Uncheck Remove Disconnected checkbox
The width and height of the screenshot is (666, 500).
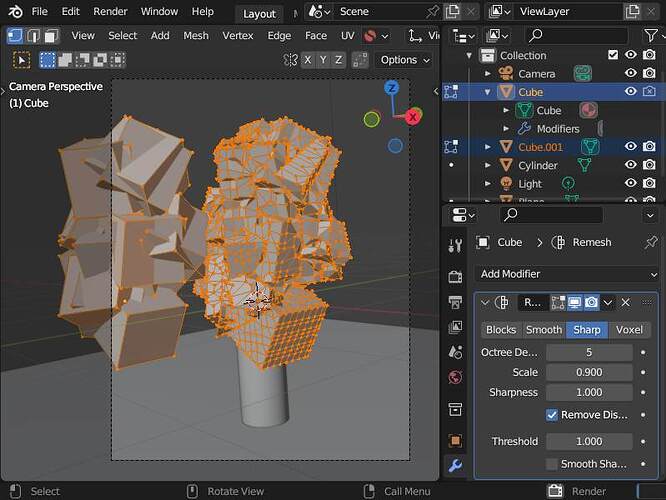552,415
